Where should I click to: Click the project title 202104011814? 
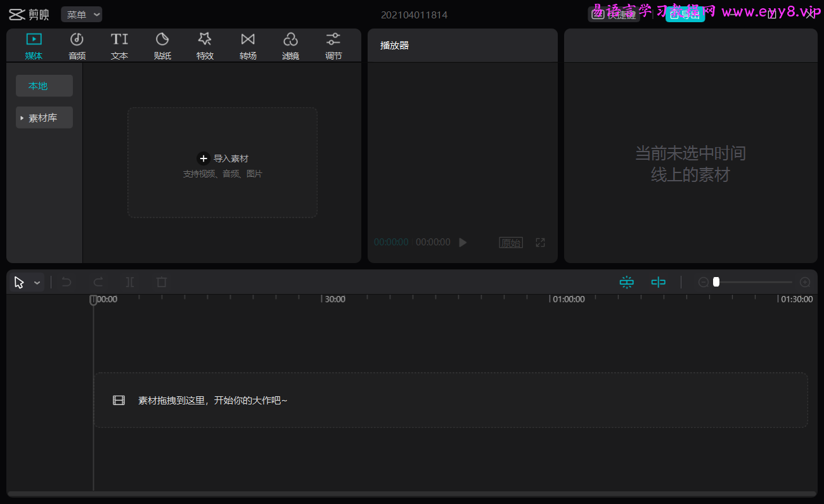[x=414, y=15]
